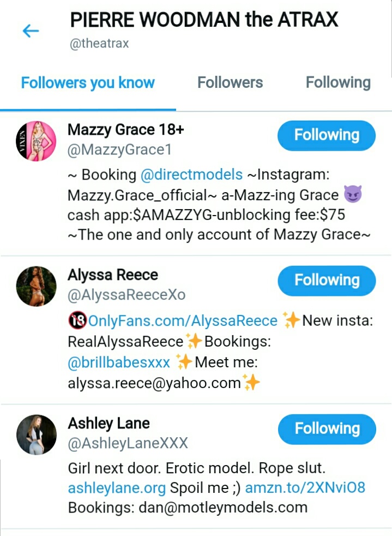Open the @directmodels mention link
392x536 pixels.
pyautogui.click(x=191, y=175)
